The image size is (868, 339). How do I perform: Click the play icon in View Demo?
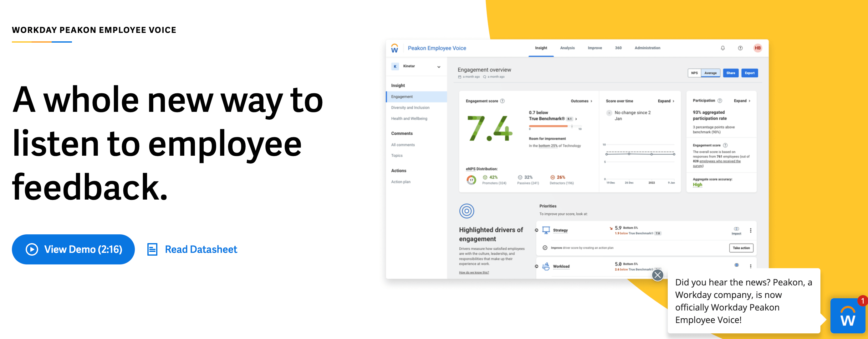pyautogui.click(x=32, y=250)
